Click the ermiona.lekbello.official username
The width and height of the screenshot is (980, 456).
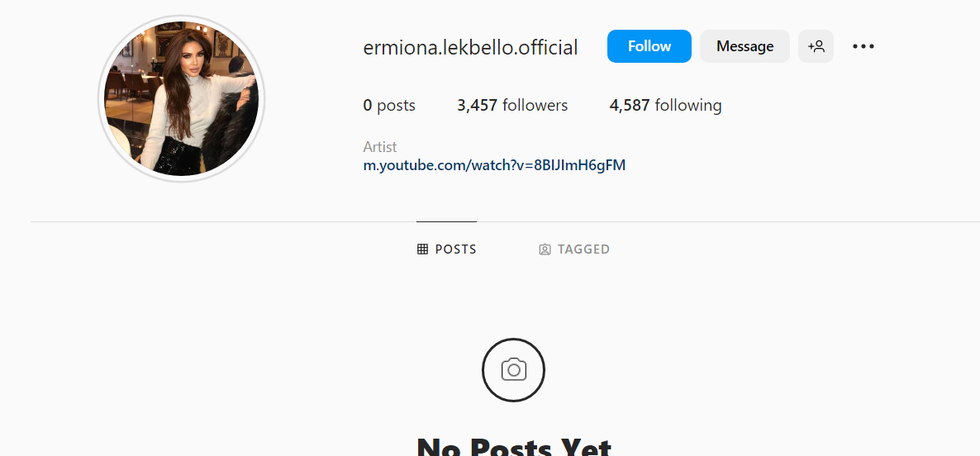click(471, 47)
